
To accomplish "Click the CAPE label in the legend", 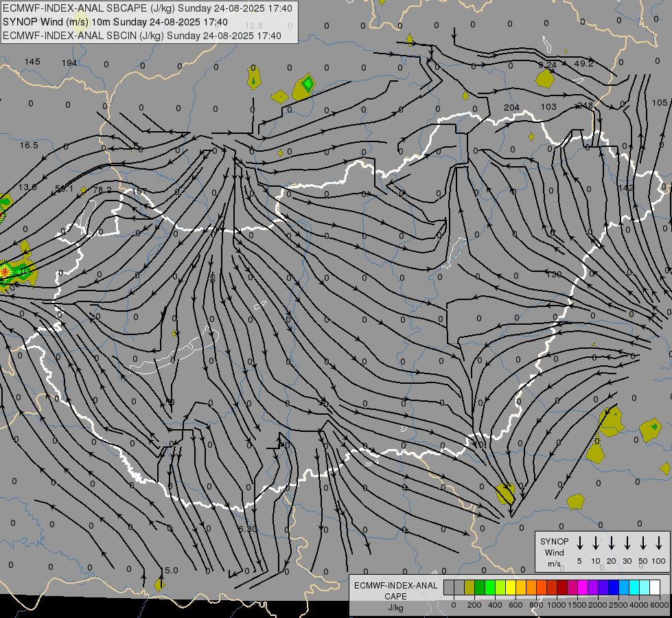I will 395,597.
